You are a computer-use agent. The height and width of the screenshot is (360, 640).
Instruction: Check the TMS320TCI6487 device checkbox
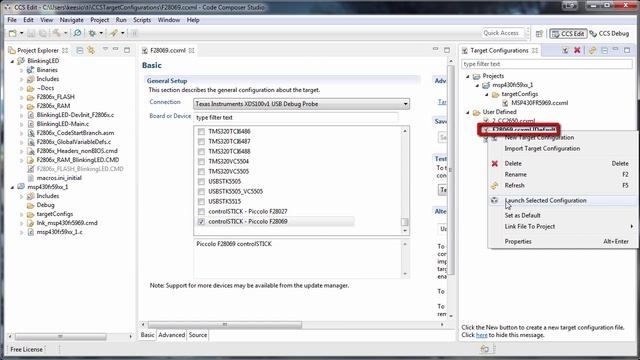point(201,141)
